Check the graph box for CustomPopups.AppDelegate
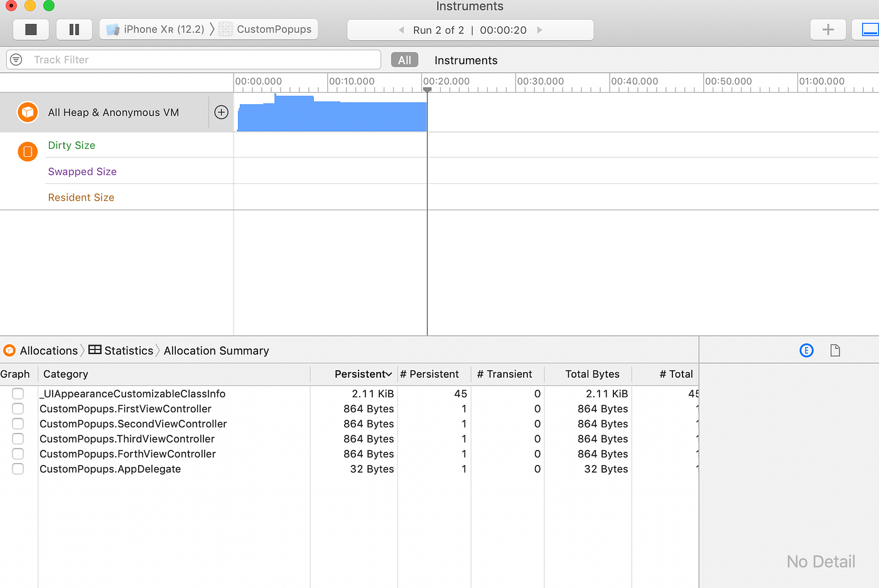The width and height of the screenshot is (879, 588). pyautogui.click(x=18, y=469)
